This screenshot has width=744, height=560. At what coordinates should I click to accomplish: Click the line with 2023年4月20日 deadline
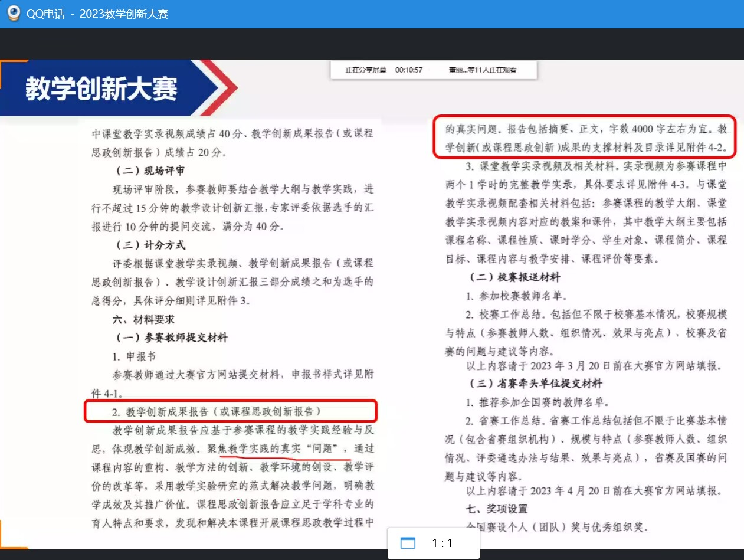tap(595, 490)
